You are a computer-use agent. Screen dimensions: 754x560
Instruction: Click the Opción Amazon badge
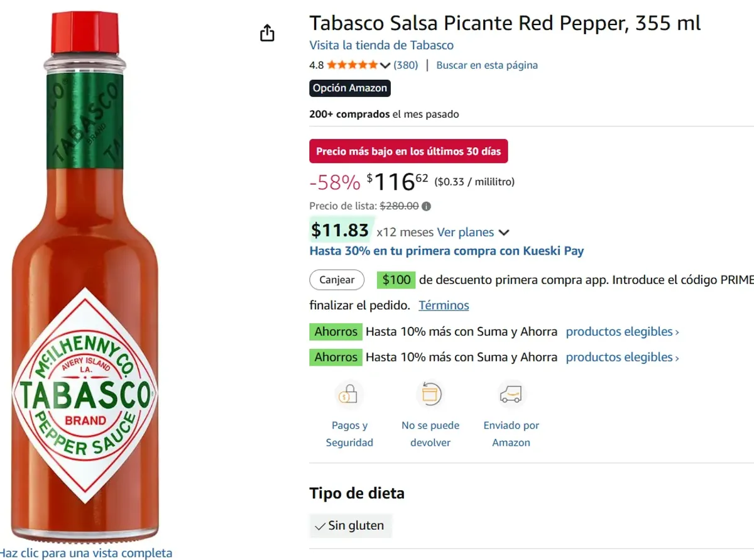[349, 88]
